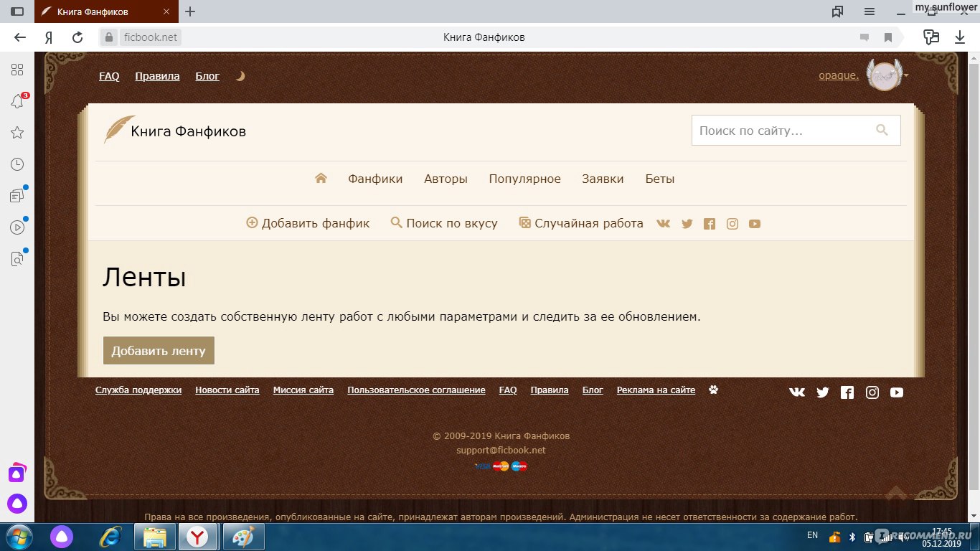
Task: Open Internet Explorer in taskbar
Action: click(110, 537)
